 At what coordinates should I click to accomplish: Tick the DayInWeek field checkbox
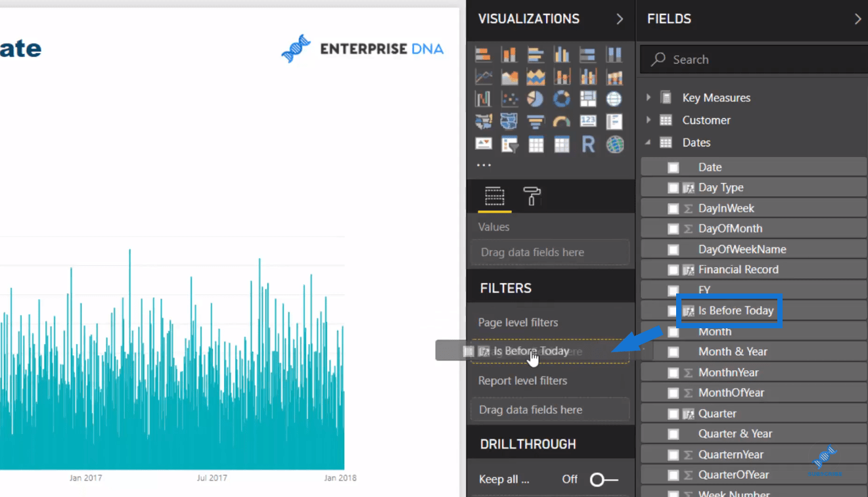tap(673, 209)
